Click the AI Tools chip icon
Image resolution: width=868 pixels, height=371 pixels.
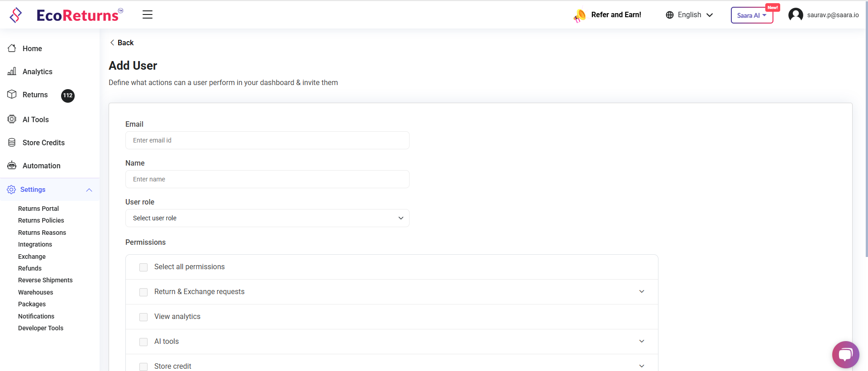12,119
